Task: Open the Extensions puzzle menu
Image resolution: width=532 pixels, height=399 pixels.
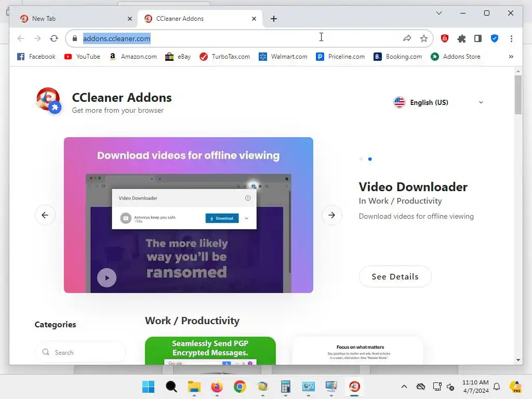Action: point(461,38)
